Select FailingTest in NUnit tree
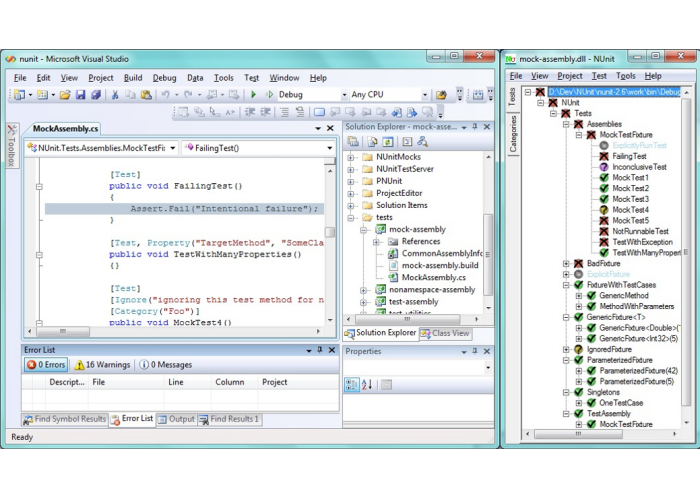The height and width of the screenshot is (500, 700). click(x=629, y=156)
